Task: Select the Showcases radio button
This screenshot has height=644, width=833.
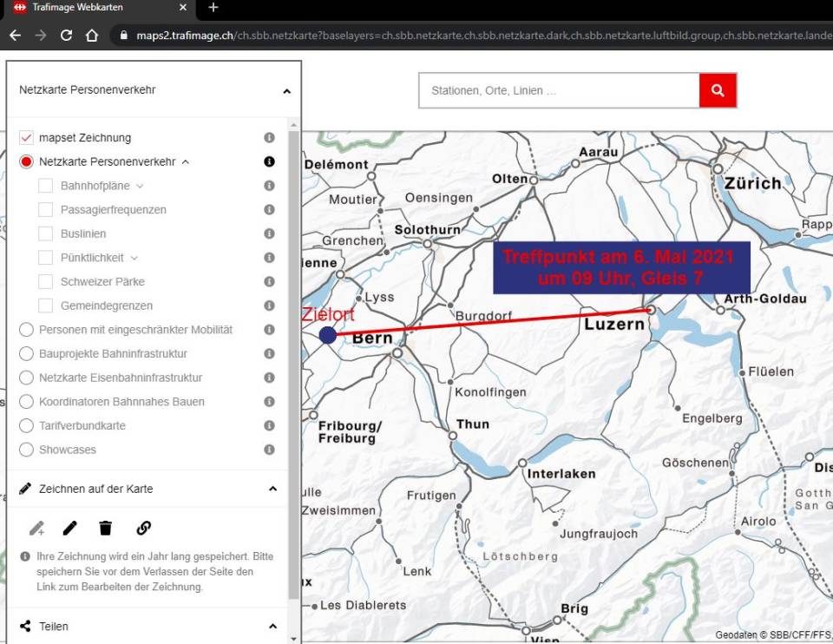Action: point(26,450)
